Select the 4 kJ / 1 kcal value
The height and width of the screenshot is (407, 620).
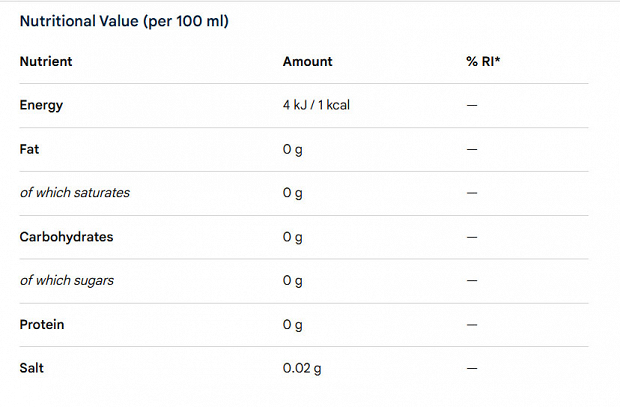coord(316,105)
